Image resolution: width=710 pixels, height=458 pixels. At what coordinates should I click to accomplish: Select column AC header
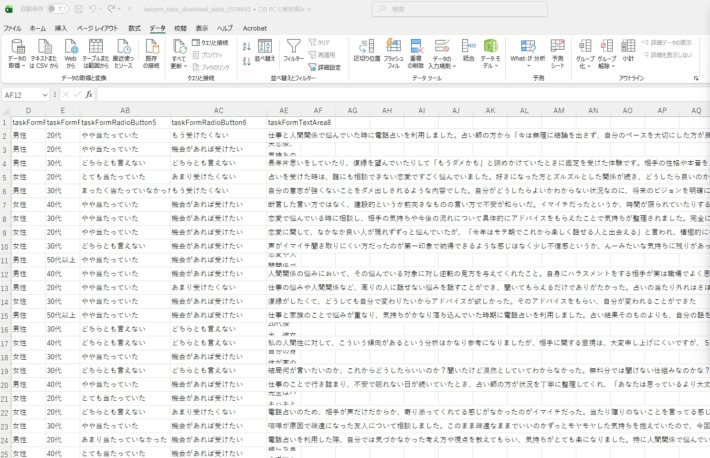click(219, 110)
